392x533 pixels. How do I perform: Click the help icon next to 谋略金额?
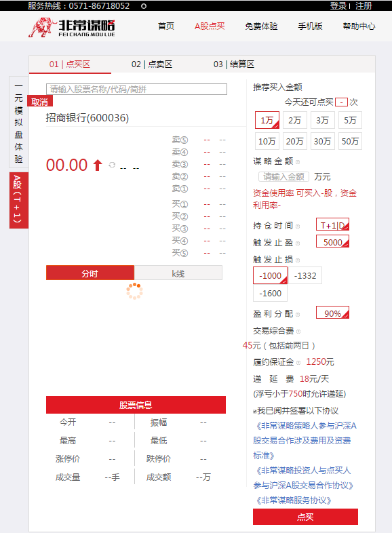click(298, 162)
